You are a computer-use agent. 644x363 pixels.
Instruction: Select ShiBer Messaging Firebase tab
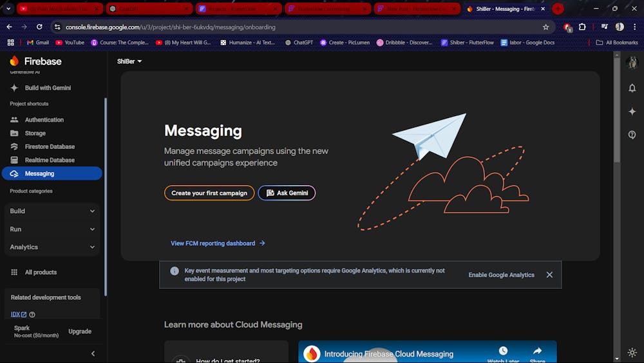506,8
